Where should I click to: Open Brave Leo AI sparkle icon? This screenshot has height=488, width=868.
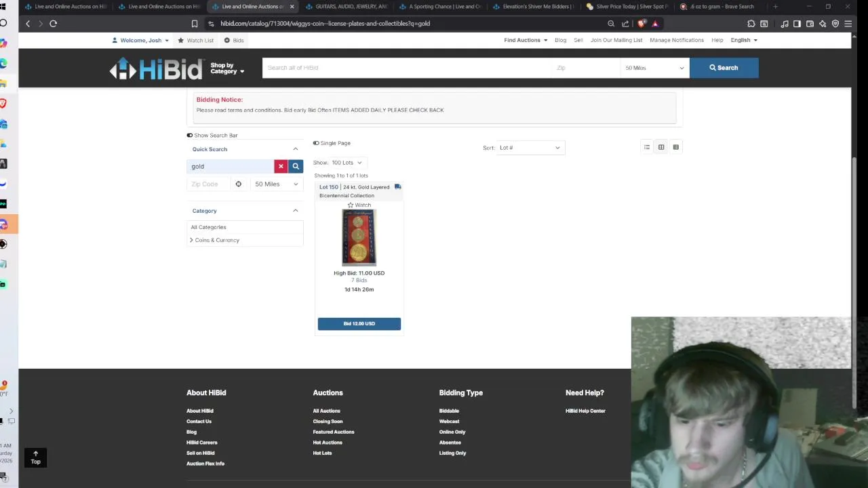pyautogui.click(x=823, y=24)
